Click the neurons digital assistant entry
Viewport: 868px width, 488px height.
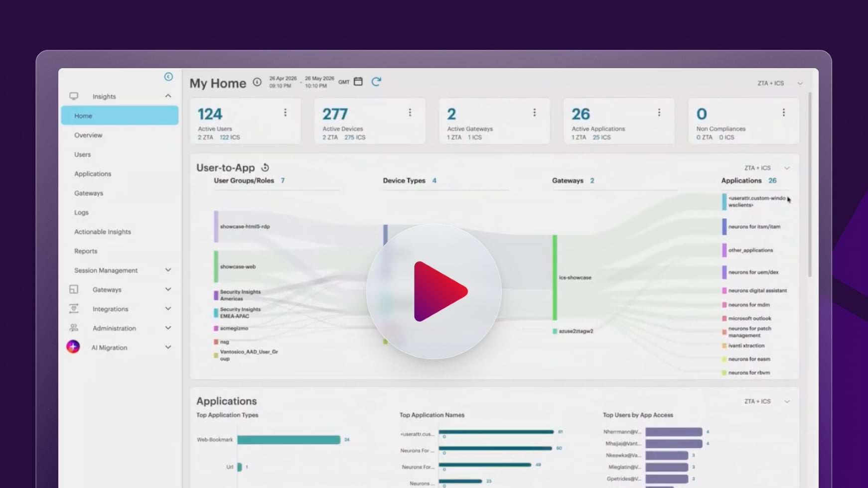757,291
